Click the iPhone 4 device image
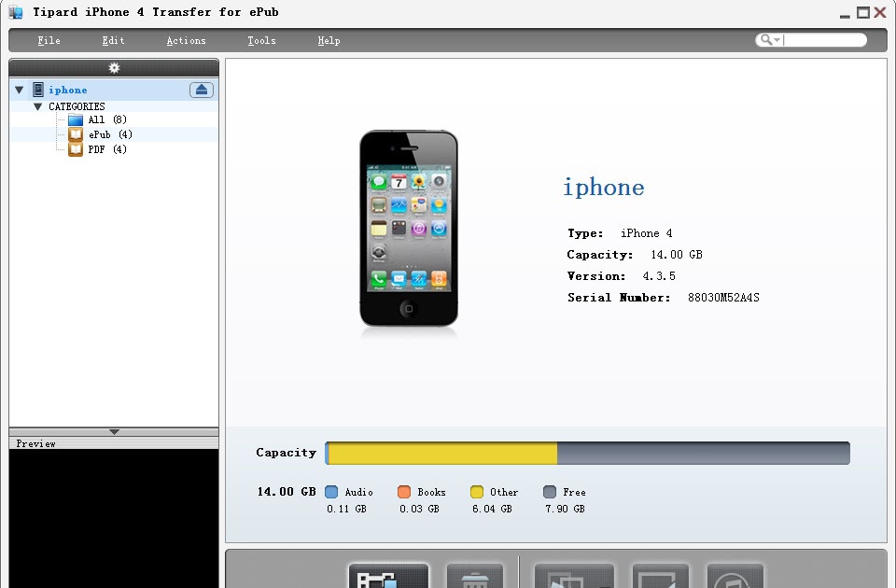The height and width of the screenshot is (588, 896). [409, 229]
